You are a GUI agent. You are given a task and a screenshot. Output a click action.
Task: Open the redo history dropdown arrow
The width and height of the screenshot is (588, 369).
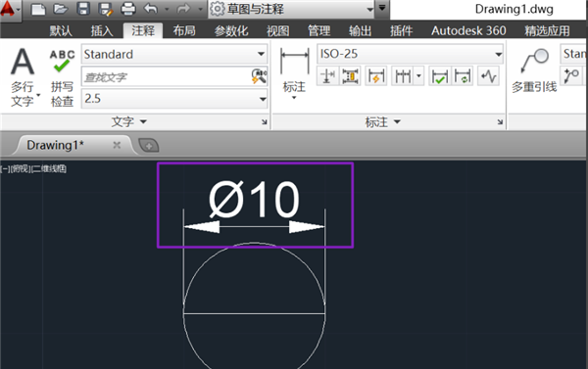(200, 10)
